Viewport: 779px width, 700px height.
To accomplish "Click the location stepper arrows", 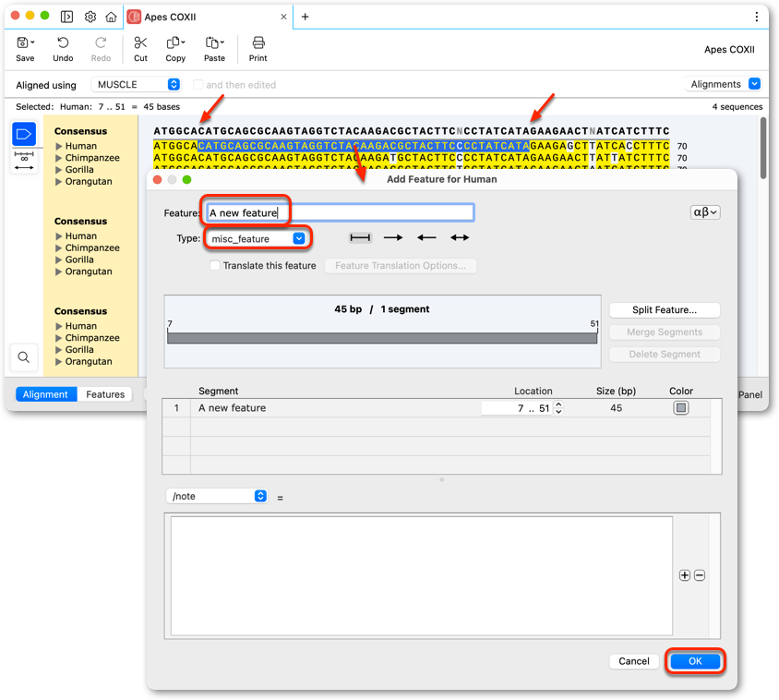I will (558, 408).
